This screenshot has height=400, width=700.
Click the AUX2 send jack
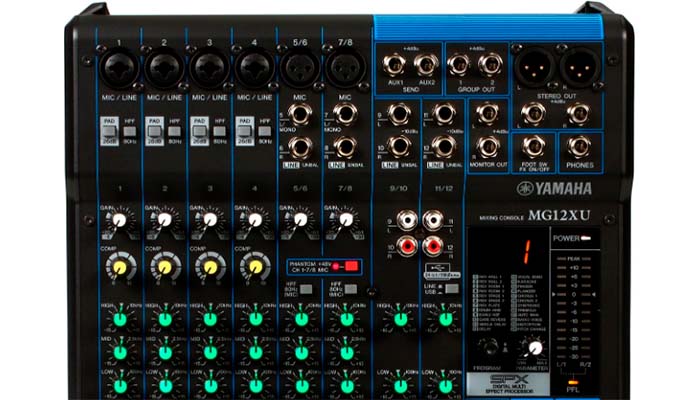point(426,65)
